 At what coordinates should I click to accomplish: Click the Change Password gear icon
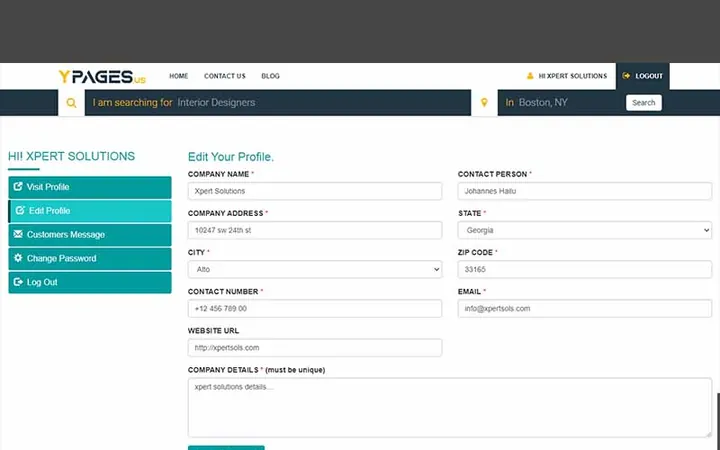coord(18,258)
